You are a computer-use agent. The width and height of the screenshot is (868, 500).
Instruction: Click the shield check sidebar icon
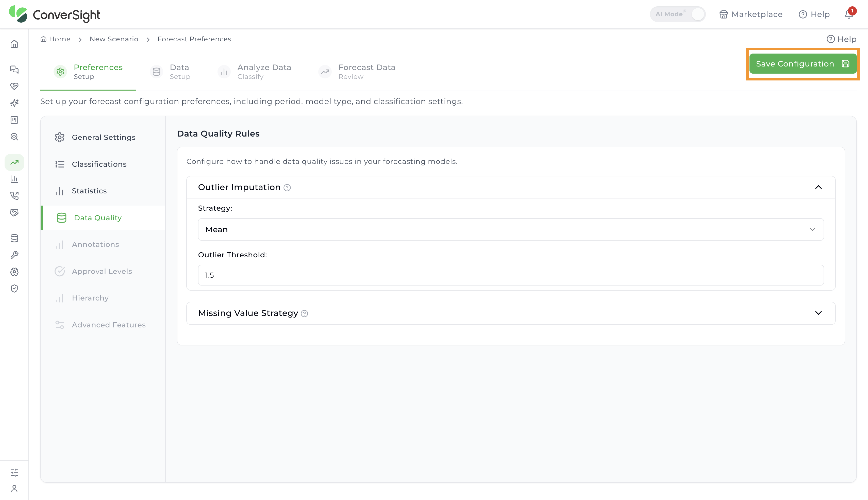pyautogui.click(x=14, y=289)
